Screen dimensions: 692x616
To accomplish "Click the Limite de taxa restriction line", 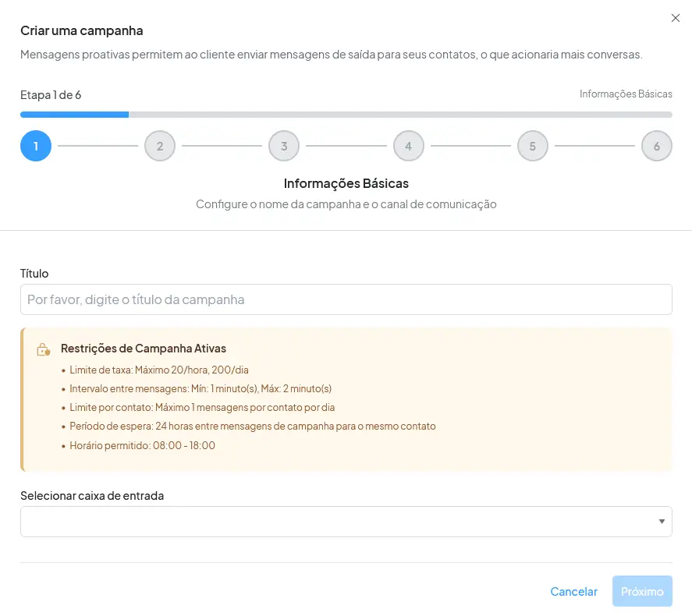I will tap(159, 370).
